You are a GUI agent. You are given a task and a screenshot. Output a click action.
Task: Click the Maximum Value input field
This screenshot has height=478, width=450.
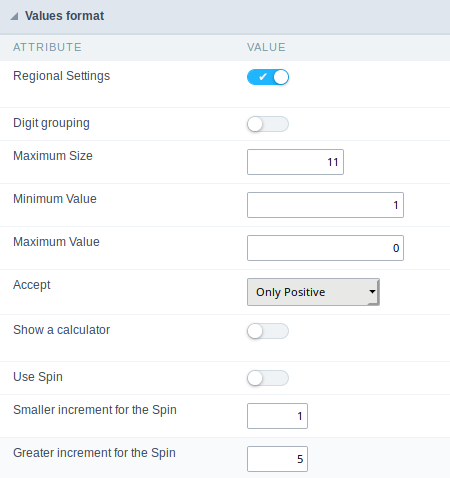325,248
